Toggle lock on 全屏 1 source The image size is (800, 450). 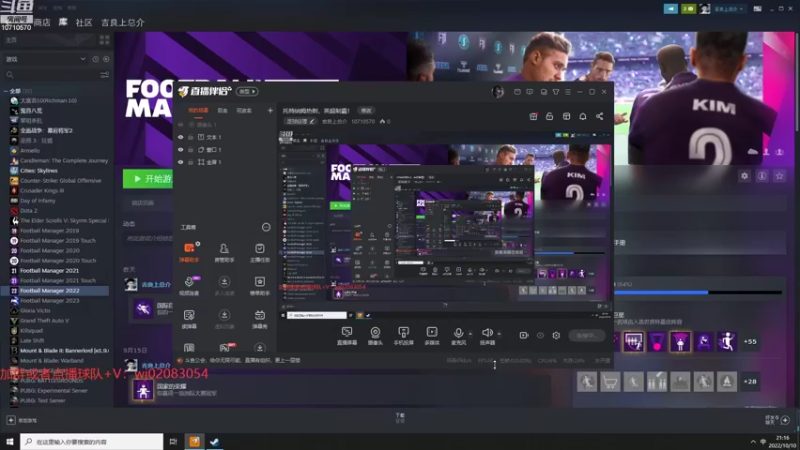point(190,162)
